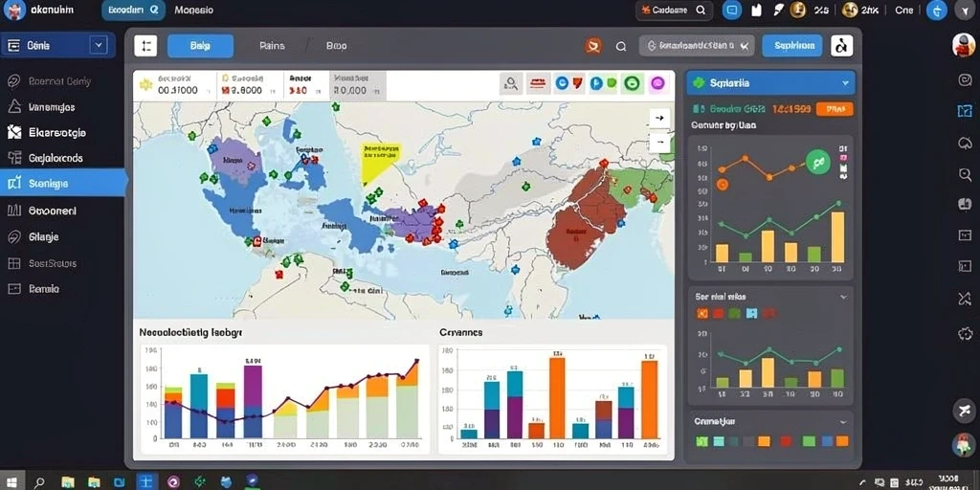Click the shuffle arrows icon in right sidebar

coord(965,298)
